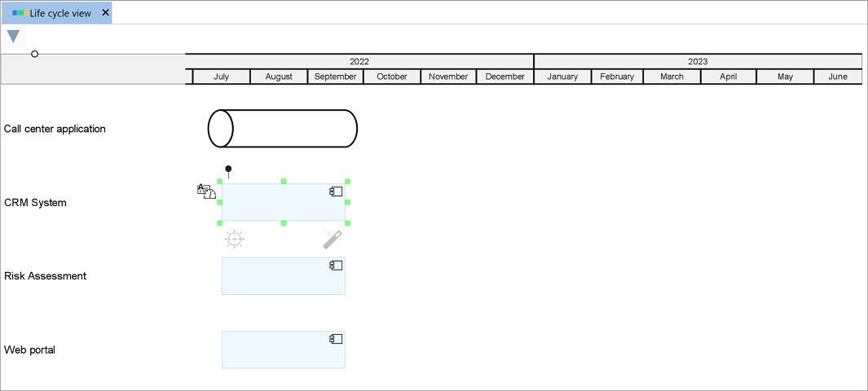Click the top-right resize handle of CRM bar
Image resolution: width=868 pixels, height=391 pixels.
[347, 182]
